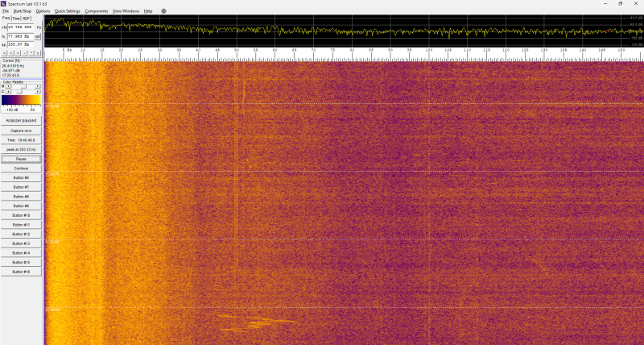Switch to the RDF tab
This screenshot has width=644, height=345.
pos(27,19)
